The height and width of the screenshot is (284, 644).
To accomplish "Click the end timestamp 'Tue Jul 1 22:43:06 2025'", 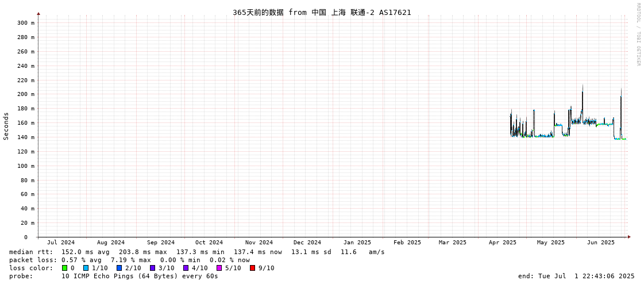I will pos(587,276).
